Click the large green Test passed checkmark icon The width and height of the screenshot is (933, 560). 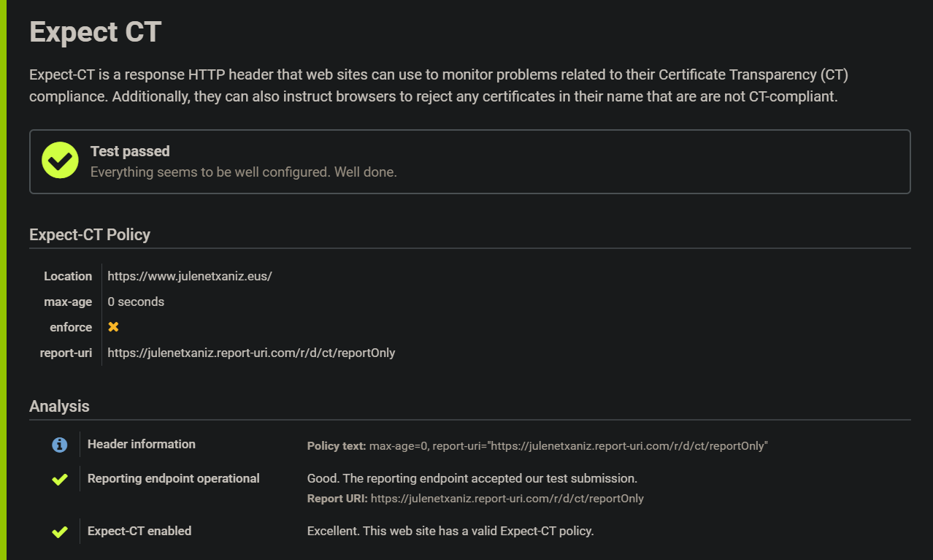[x=60, y=161]
